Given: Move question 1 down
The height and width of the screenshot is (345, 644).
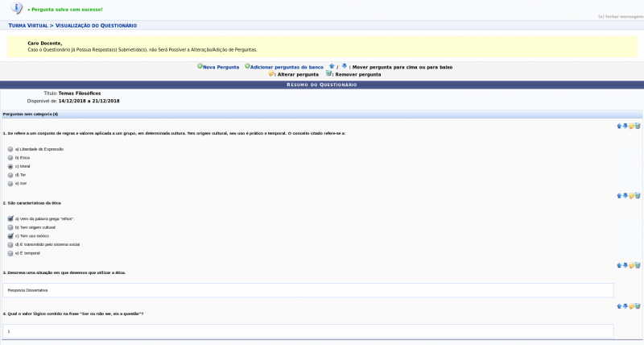Looking at the screenshot, I should pyautogui.click(x=625, y=127).
